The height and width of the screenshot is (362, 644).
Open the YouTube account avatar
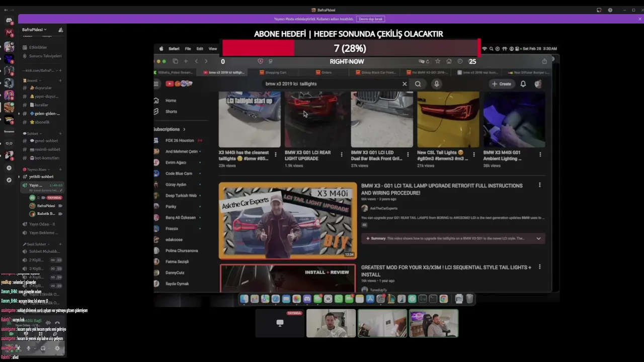[538, 84]
